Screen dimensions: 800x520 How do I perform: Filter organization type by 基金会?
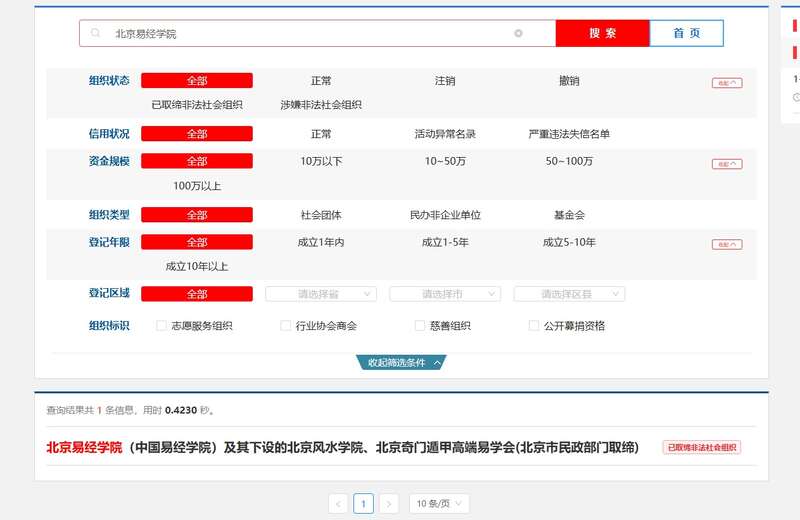click(569, 215)
